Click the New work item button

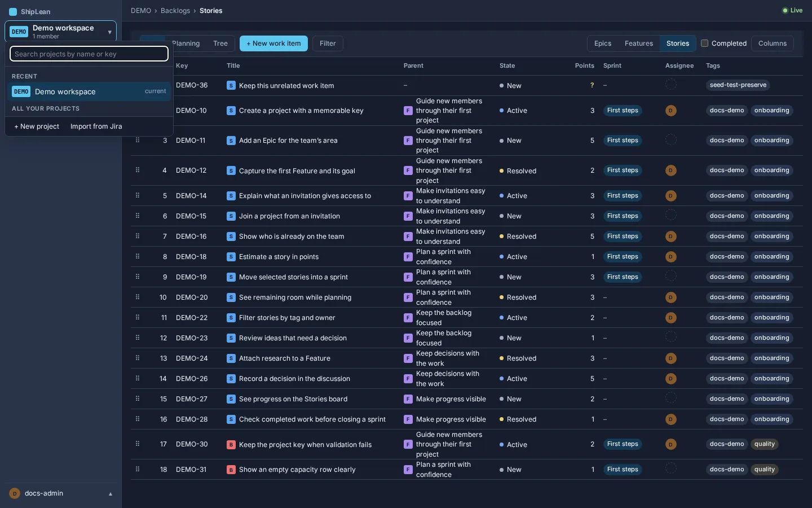tap(273, 43)
